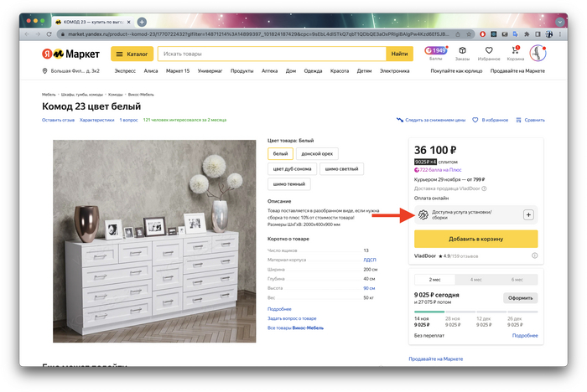This screenshot has width=587, height=392.
Task: Open the VladDoor seller name
Action: [425, 256]
